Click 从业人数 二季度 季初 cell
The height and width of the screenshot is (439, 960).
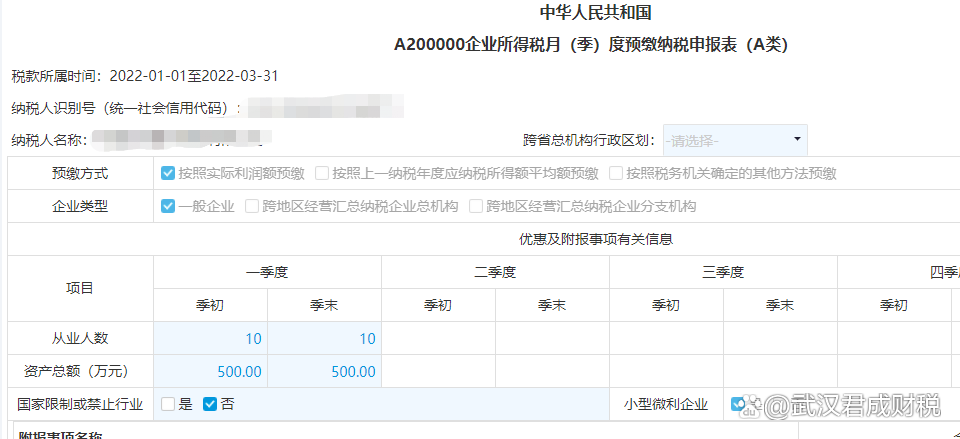[x=438, y=338]
